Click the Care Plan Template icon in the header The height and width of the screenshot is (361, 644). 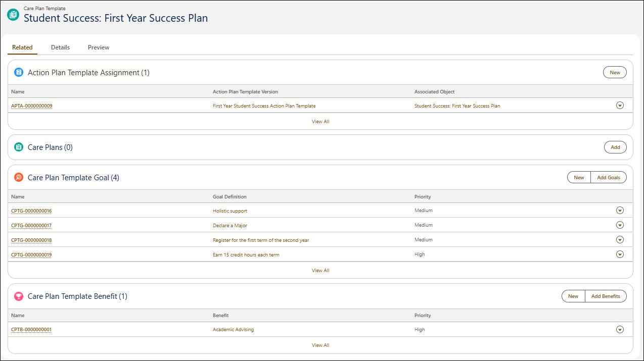pyautogui.click(x=12, y=15)
